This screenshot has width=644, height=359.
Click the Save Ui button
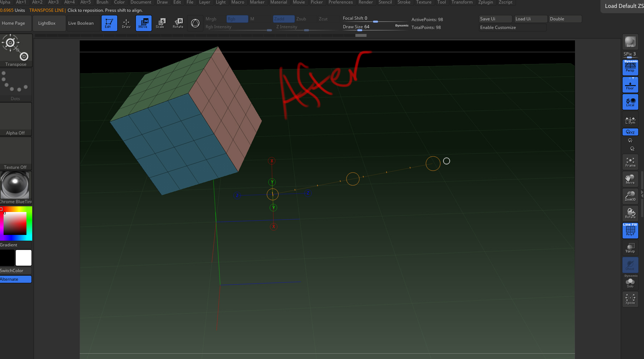point(496,19)
